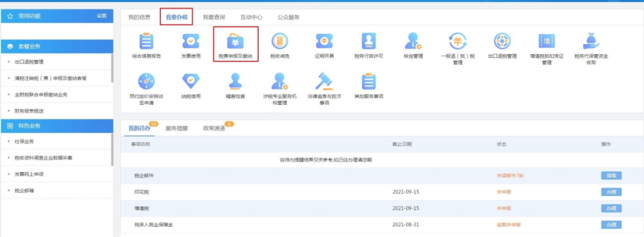This screenshot has width=644, height=237.
Task: Click 2021-09-15 date in 增值税 row
Action: [406, 208]
